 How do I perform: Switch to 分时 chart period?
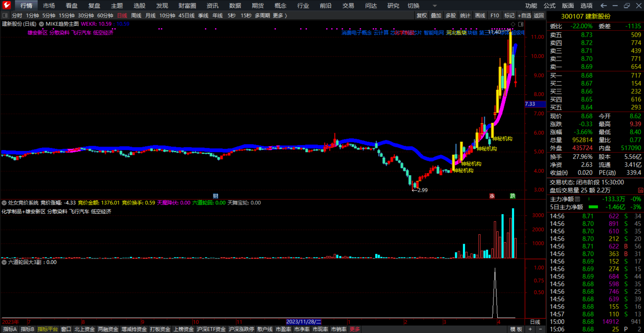[17, 15]
